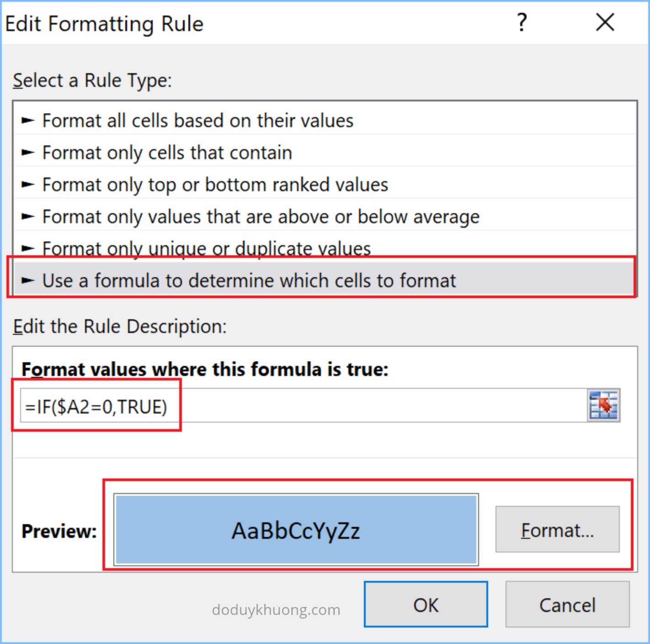
Task: Click 'Format values where this formula is true' label
Action: [205, 369]
